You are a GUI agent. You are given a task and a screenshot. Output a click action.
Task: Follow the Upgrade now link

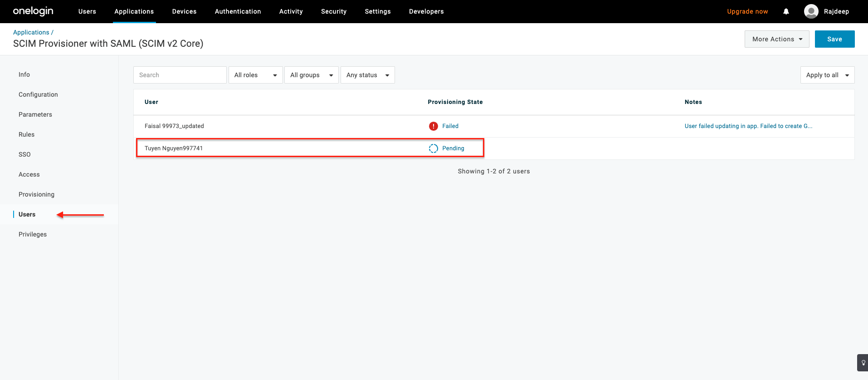click(x=747, y=11)
